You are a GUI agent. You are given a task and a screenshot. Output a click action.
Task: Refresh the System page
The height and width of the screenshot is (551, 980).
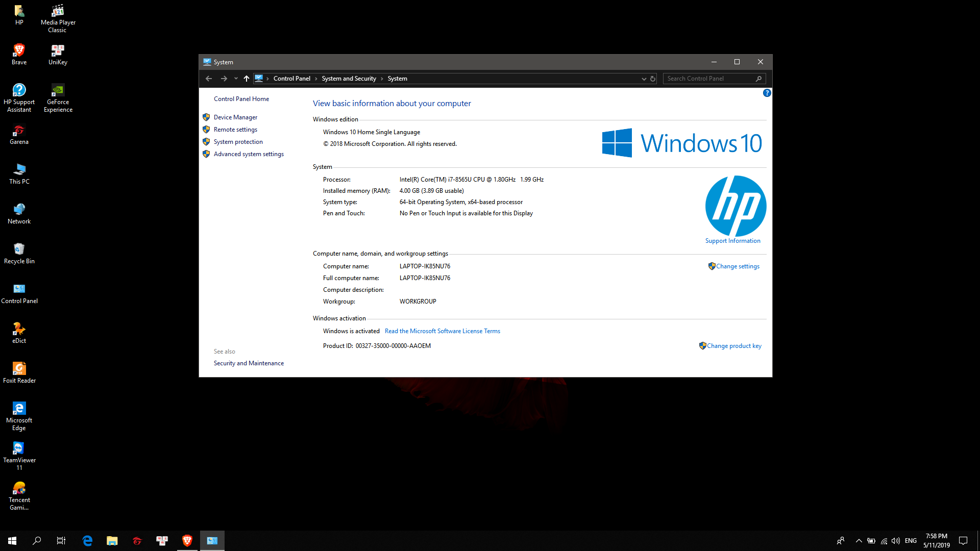653,79
